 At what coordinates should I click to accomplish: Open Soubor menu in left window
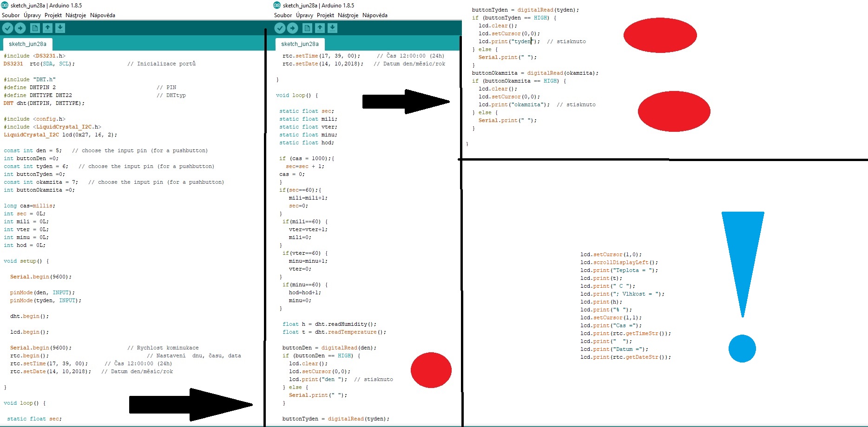(x=11, y=15)
